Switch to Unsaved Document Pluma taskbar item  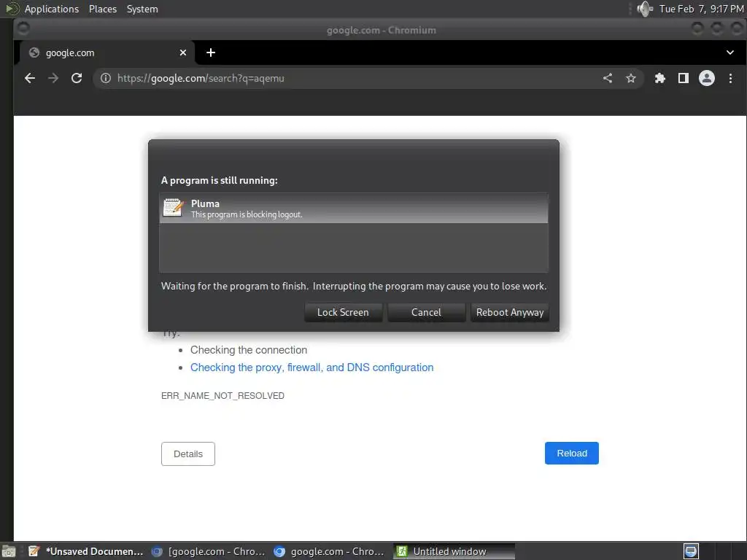pos(86,551)
